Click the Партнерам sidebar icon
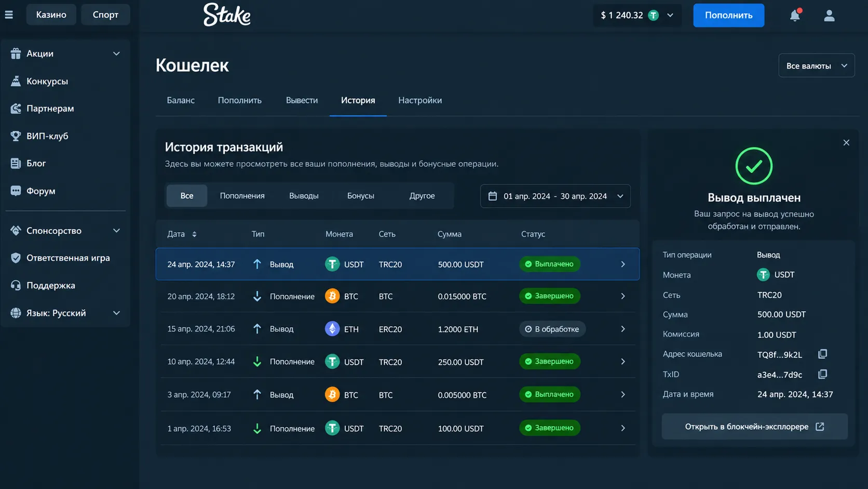This screenshot has width=868, height=489. [x=16, y=108]
